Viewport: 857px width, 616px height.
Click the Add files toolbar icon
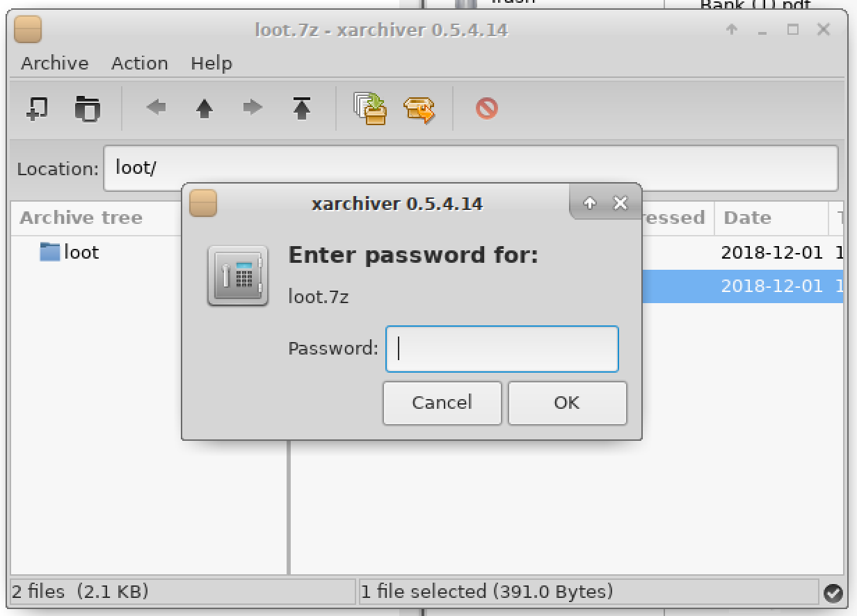369,108
